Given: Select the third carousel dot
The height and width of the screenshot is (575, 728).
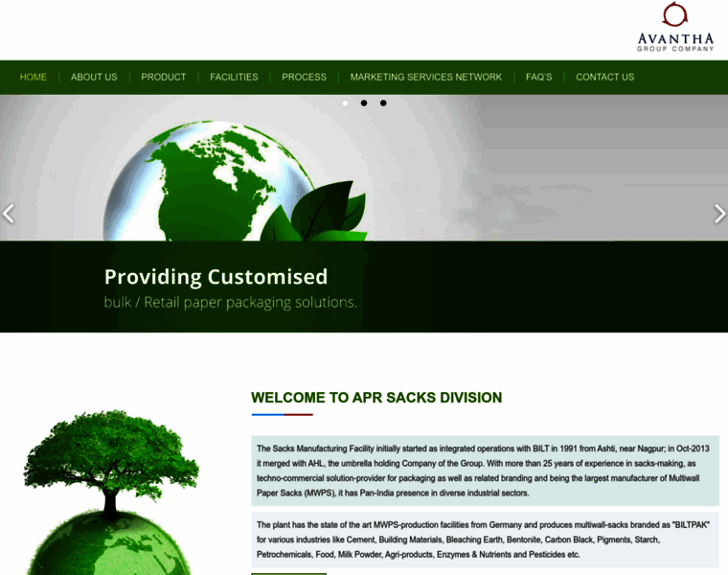Looking at the screenshot, I should [383, 103].
